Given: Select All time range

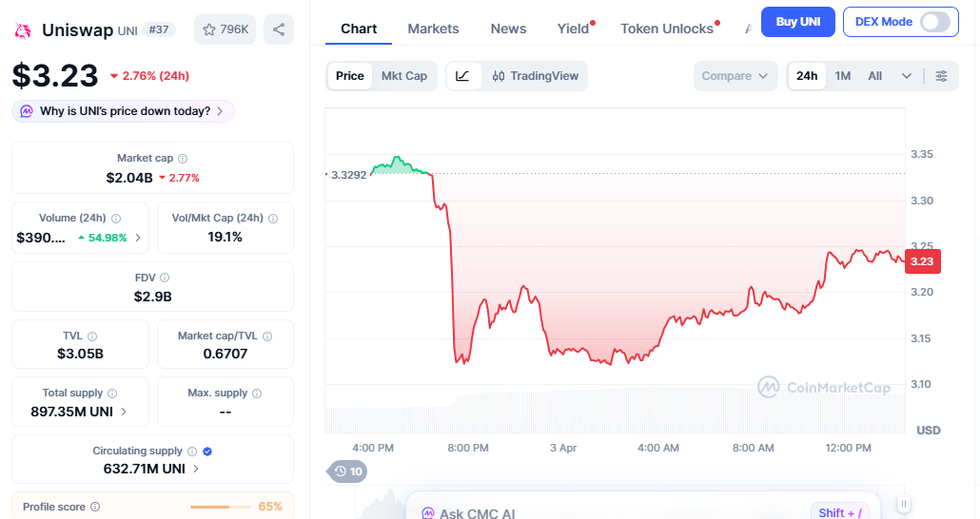Looking at the screenshot, I should tap(875, 76).
